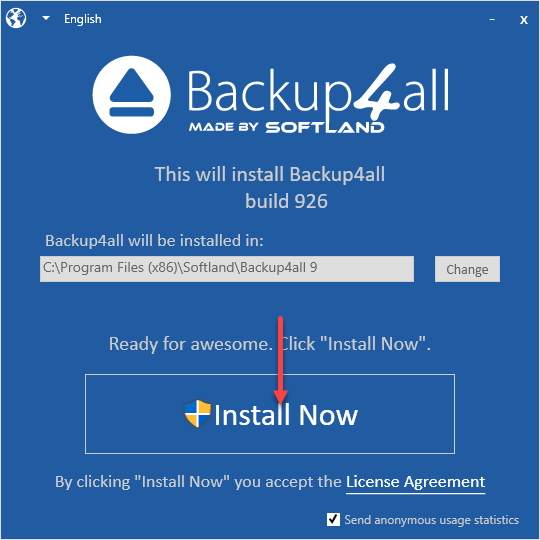This screenshot has height=540, width=540.
Task: Uncheck the anonymous usage statistics checkbox
Action: tap(333, 519)
